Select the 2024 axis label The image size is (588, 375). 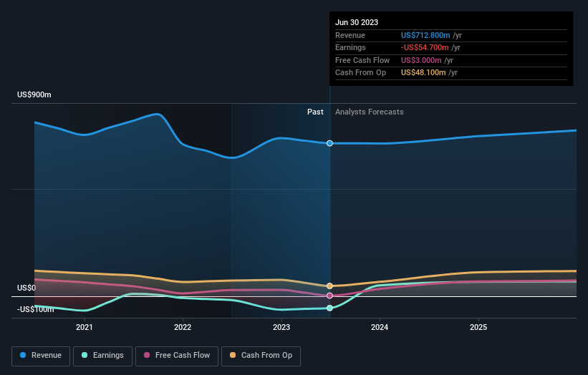tap(380, 327)
